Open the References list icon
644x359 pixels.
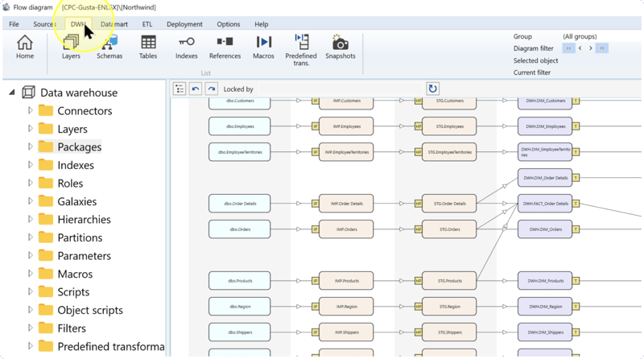coord(225,47)
